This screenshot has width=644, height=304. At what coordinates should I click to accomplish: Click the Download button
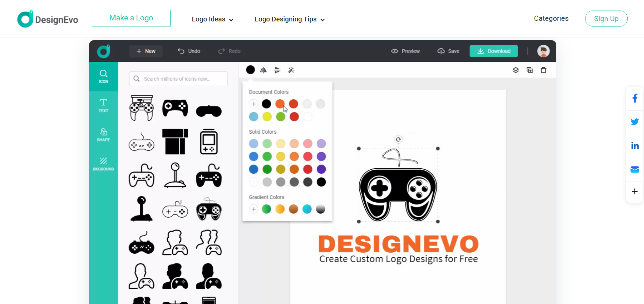(494, 51)
